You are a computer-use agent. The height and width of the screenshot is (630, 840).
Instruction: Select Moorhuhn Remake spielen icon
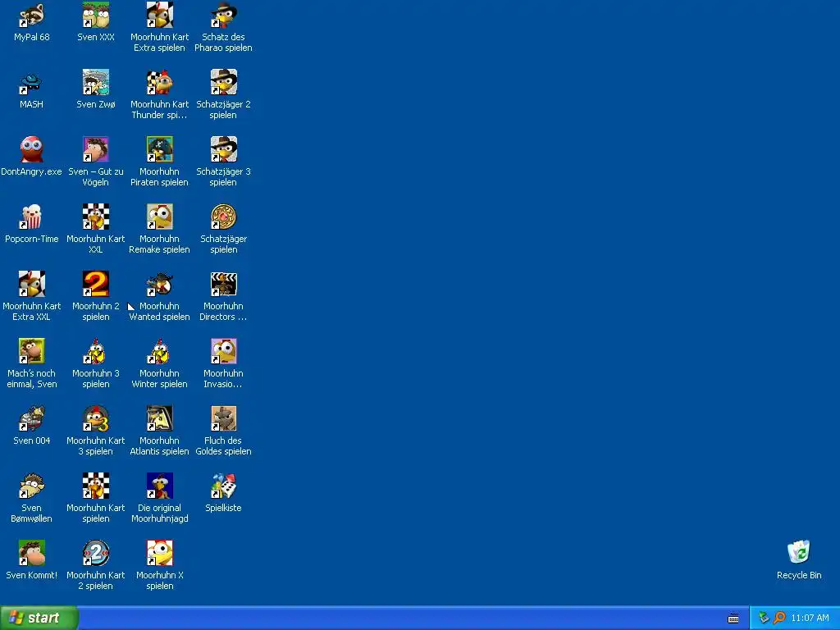pyautogui.click(x=160, y=217)
